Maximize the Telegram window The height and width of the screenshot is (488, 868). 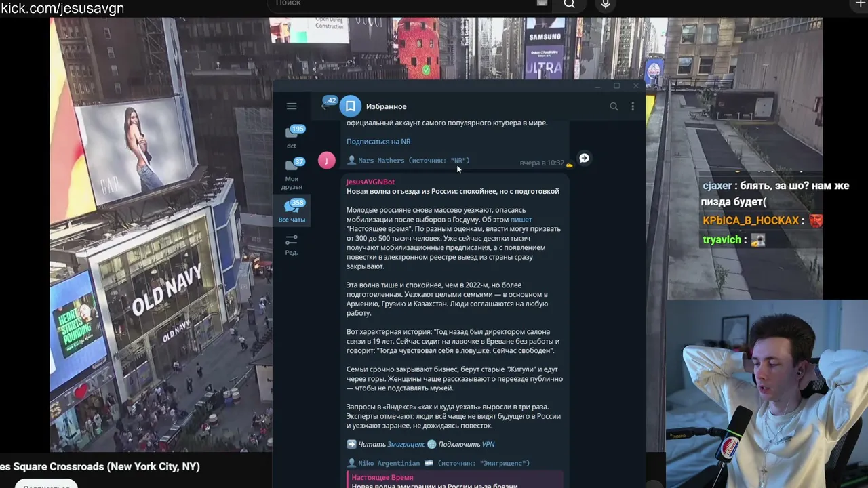tap(616, 86)
